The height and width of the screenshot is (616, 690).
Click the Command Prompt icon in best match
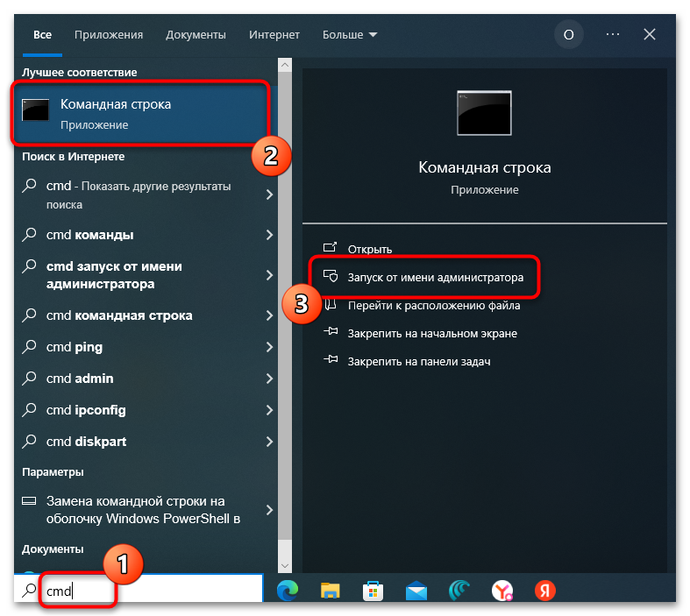point(36,110)
